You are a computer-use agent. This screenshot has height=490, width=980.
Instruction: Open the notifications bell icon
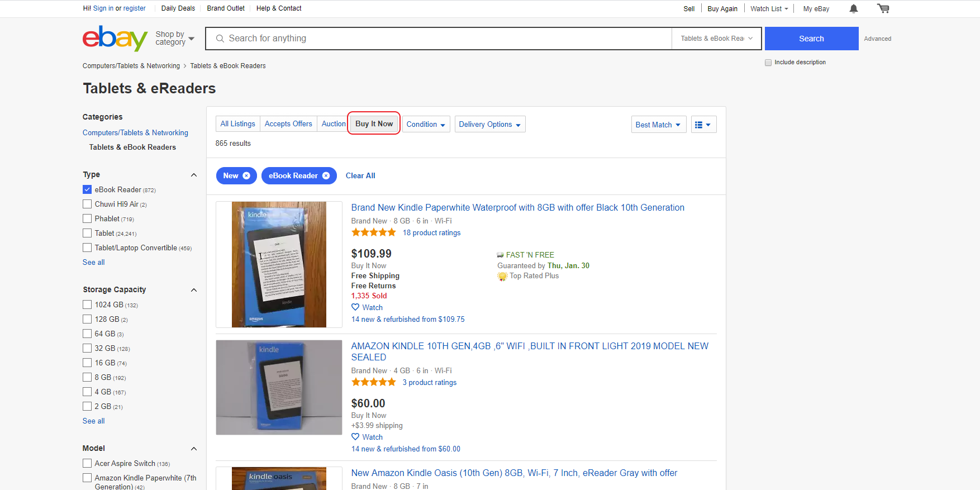(x=854, y=8)
